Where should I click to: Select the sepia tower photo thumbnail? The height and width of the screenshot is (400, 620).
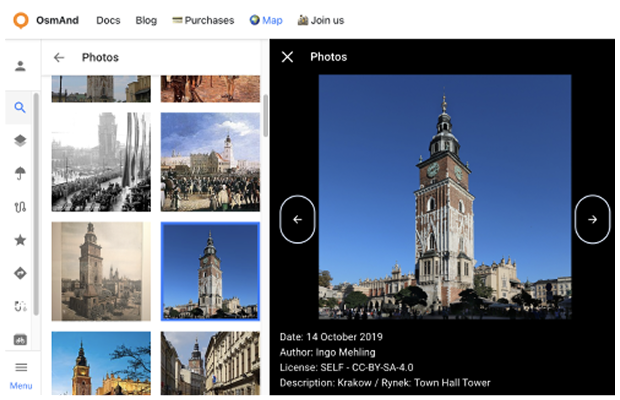(101, 271)
